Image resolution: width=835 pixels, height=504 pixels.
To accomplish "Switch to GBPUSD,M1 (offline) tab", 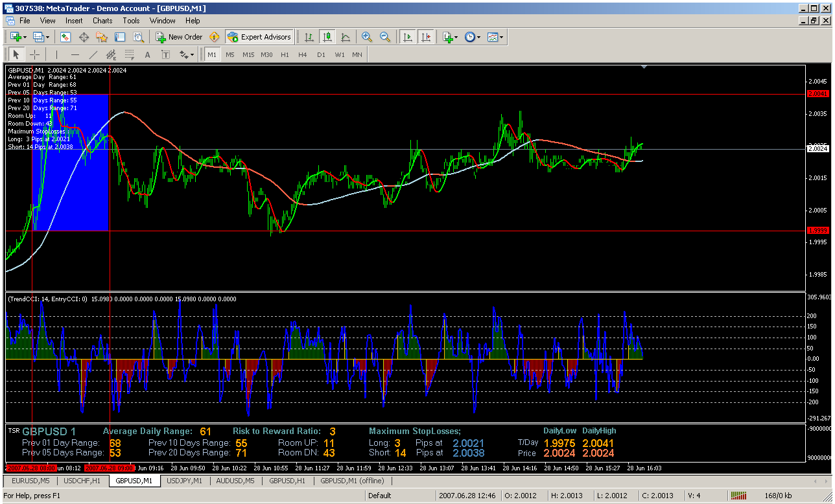I will coord(352,481).
